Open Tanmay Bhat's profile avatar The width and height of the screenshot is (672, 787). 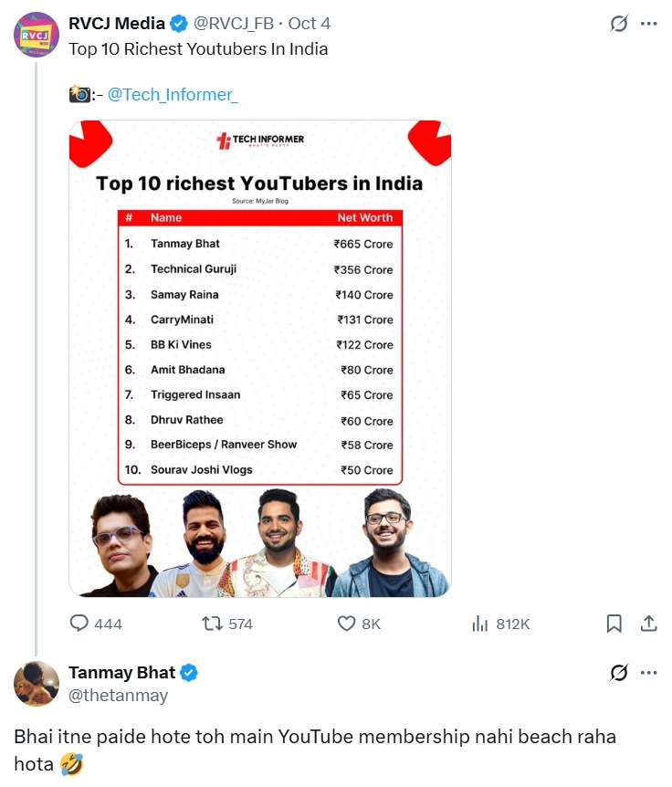(37, 683)
